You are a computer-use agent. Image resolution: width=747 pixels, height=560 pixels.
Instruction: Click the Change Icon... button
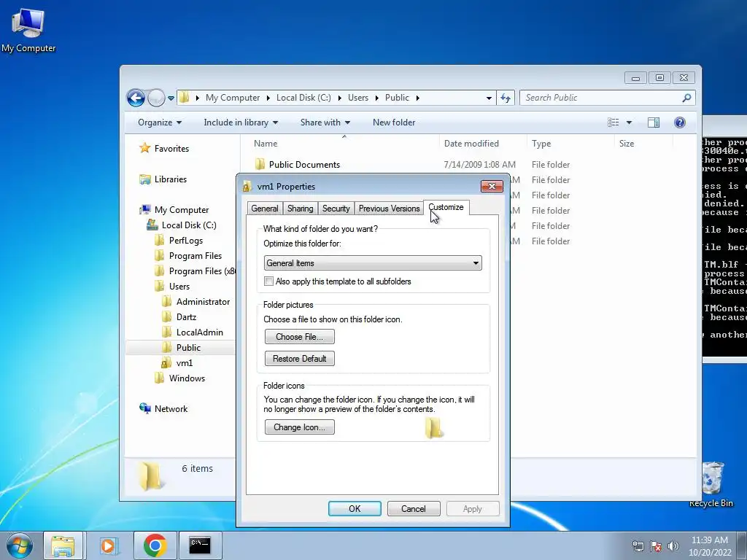coord(300,427)
